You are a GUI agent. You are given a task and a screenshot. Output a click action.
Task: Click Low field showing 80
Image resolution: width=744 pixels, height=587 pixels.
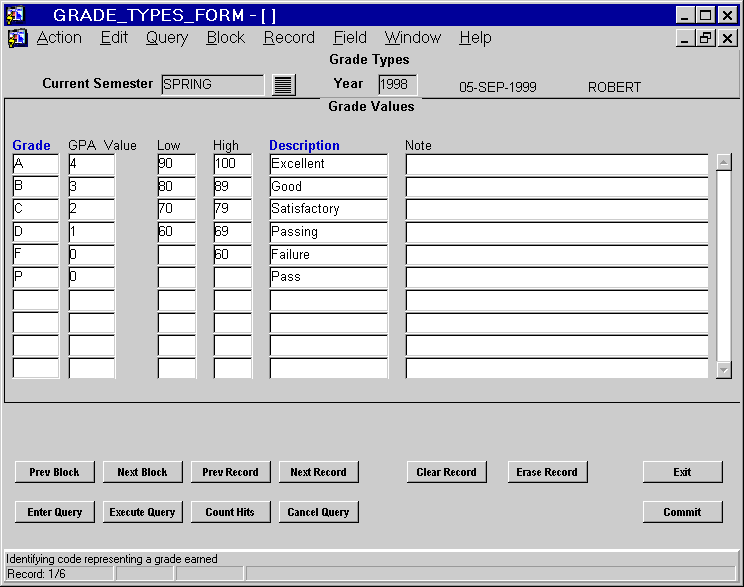(x=177, y=186)
